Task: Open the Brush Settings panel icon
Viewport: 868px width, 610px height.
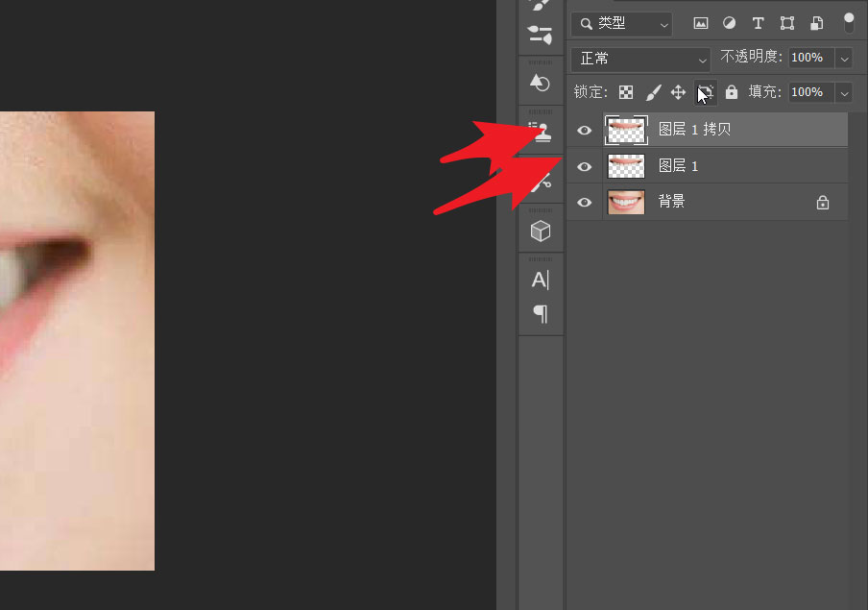Action: tap(541, 37)
